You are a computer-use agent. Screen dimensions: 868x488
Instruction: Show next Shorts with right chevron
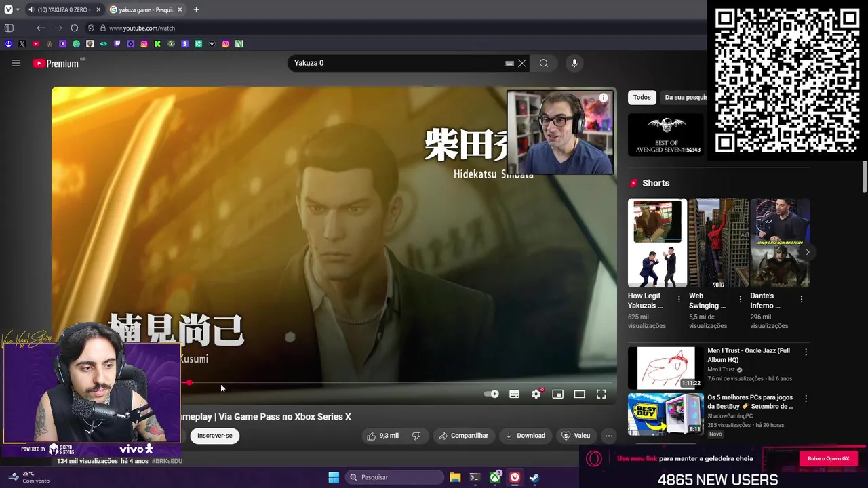coord(807,252)
